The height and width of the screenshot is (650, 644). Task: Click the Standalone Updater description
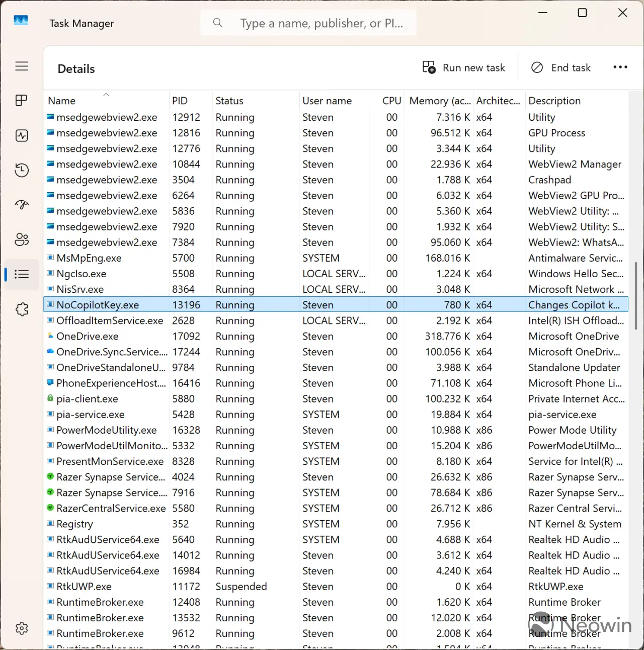[x=574, y=367]
